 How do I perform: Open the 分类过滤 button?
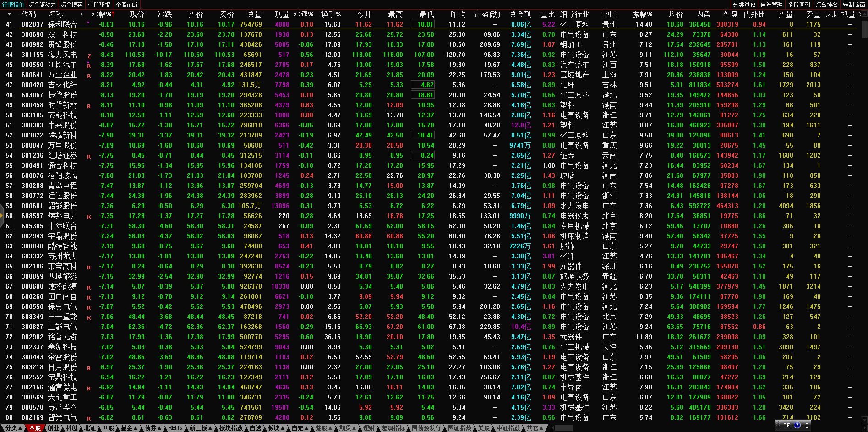[744, 5]
